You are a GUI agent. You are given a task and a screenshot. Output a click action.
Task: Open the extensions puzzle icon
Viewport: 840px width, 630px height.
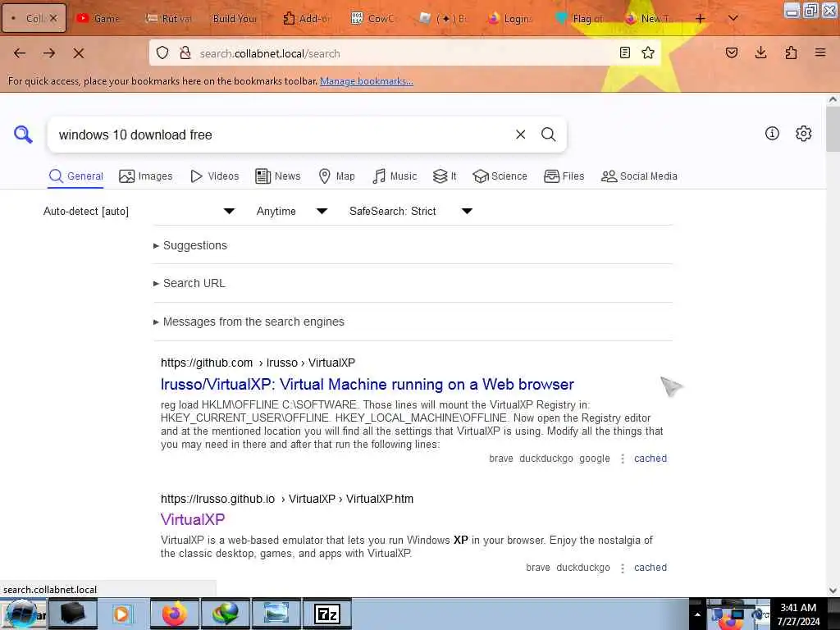tap(791, 52)
